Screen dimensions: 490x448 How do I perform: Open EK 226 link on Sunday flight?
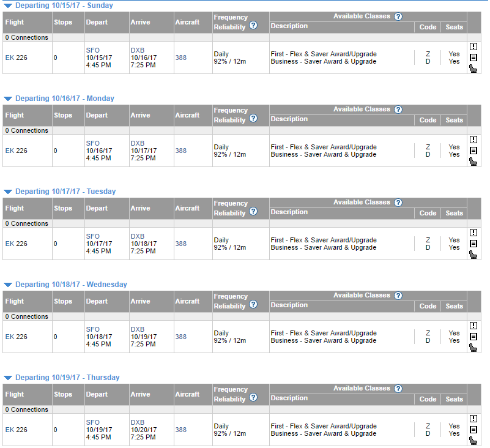click(x=17, y=58)
